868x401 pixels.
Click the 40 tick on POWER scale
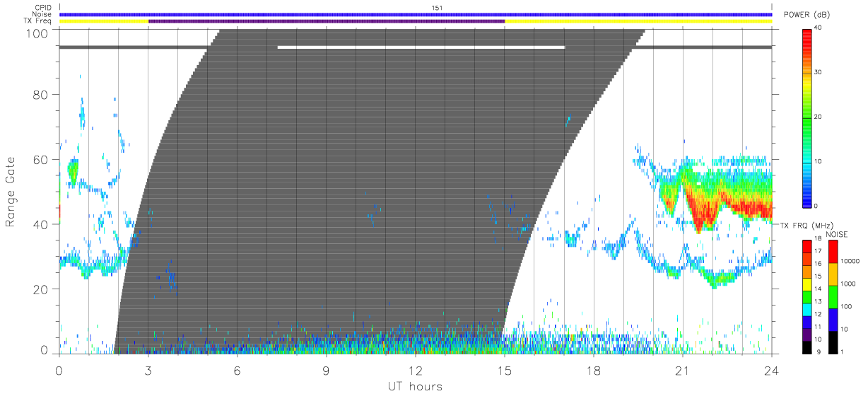pos(819,28)
